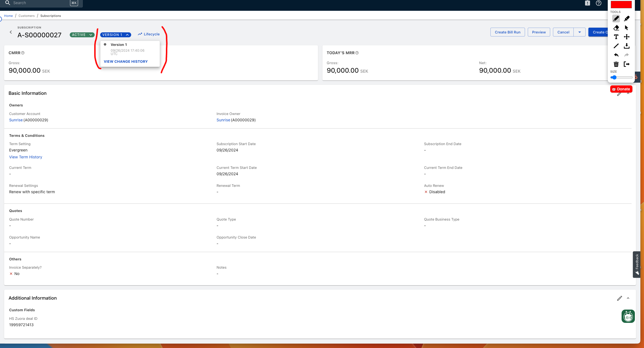Open the red color swatch picker
The height and width of the screenshot is (348, 644).
[621, 4]
